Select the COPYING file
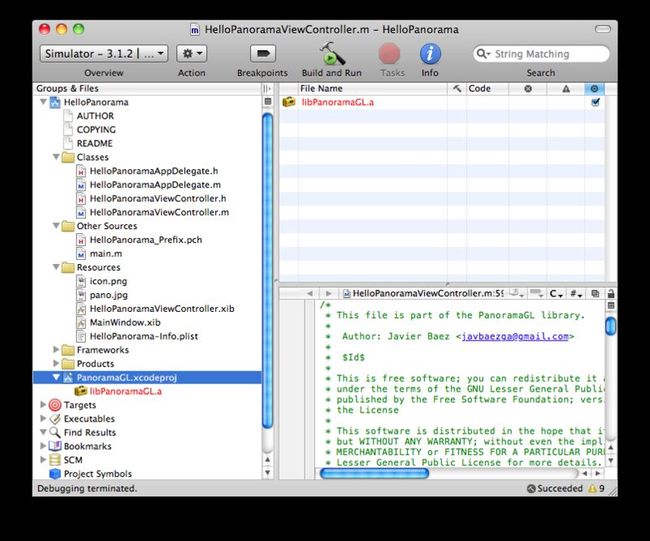Viewport: 650px width, 541px height. [x=96, y=129]
